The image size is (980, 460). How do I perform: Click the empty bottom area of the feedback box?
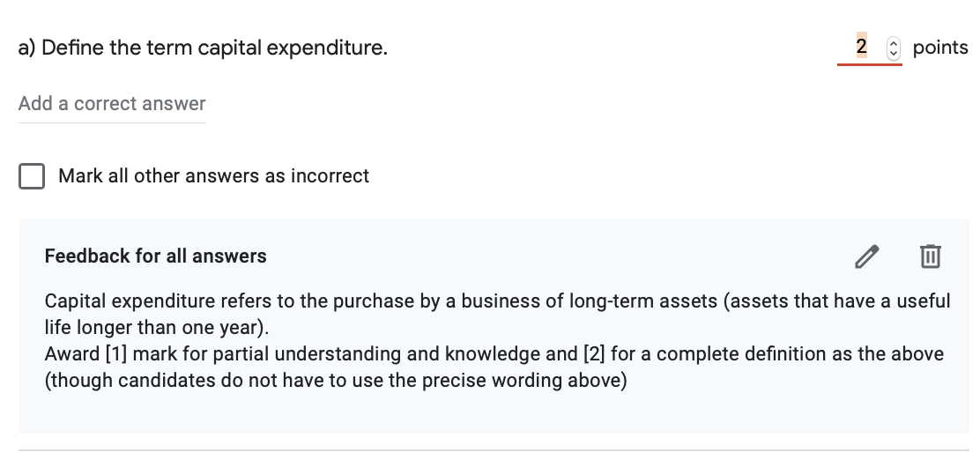point(494,412)
